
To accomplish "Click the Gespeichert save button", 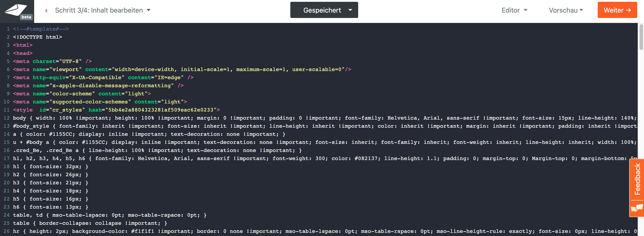I will pos(322,10).
